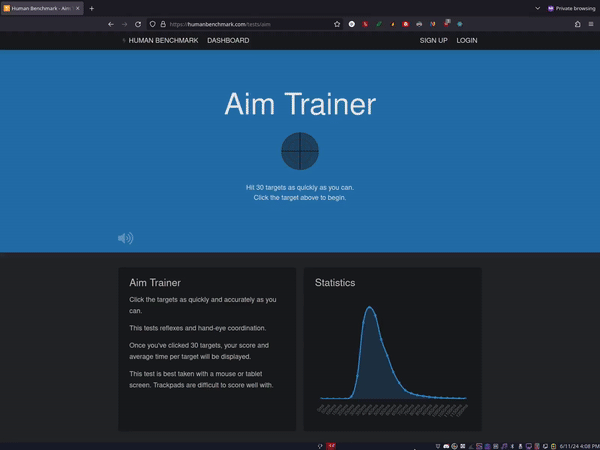The image size is (600, 450).
Task: Click the extension icon with badge counter
Action: (447, 24)
